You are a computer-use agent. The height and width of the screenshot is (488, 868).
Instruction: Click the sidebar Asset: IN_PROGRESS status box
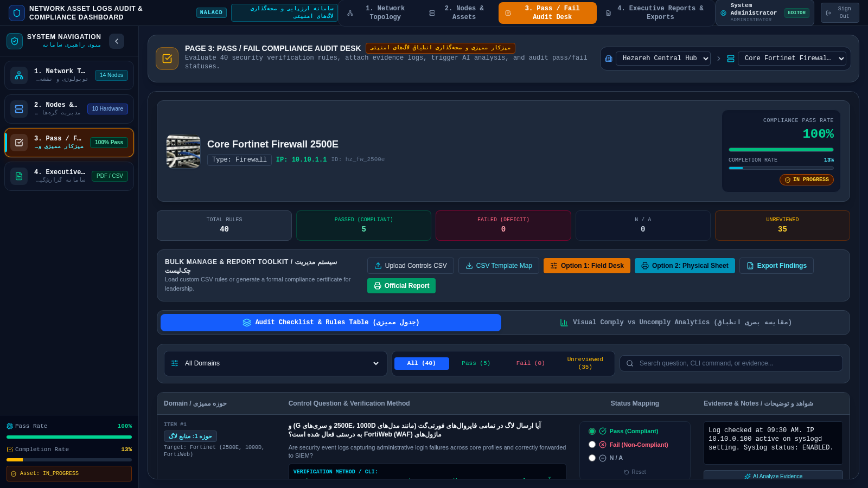(69, 473)
